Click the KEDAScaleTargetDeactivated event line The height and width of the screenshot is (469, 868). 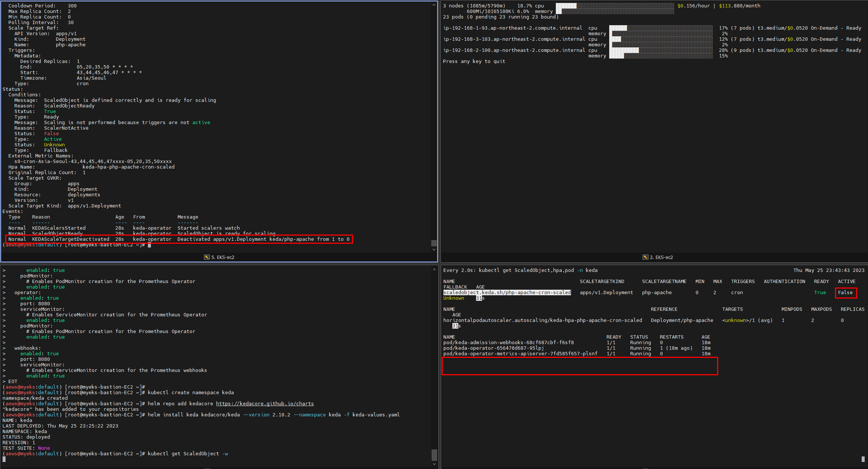tap(179, 239)
